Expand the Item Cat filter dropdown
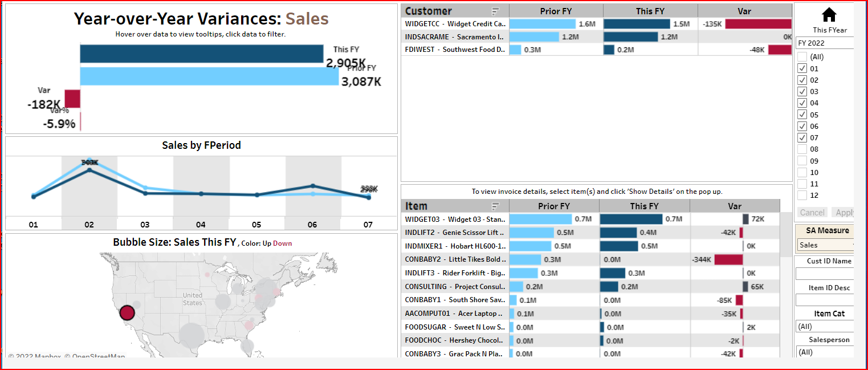The height and width of the screenshot is (370, 868). coord(825,327)
